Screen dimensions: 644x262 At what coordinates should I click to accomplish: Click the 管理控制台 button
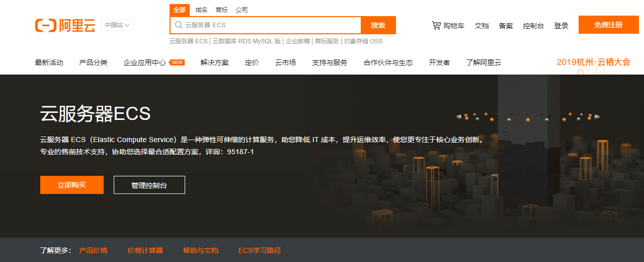tap(149, 185)
